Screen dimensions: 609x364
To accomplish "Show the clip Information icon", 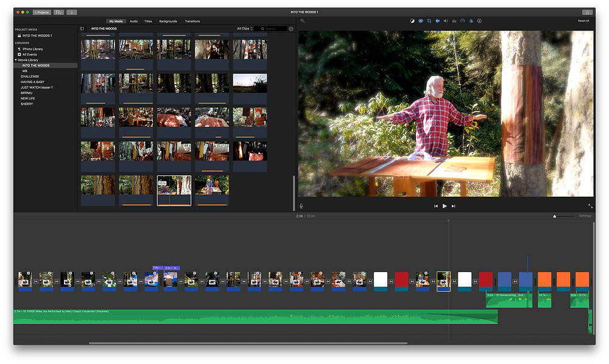I will [479, 21].
